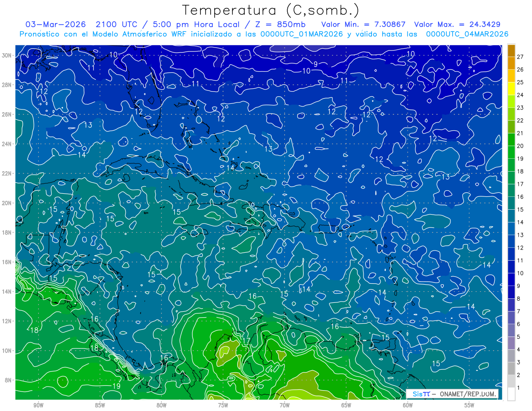Click the "0000UTC_01MAR2026" initialization time

click(301, 34)
